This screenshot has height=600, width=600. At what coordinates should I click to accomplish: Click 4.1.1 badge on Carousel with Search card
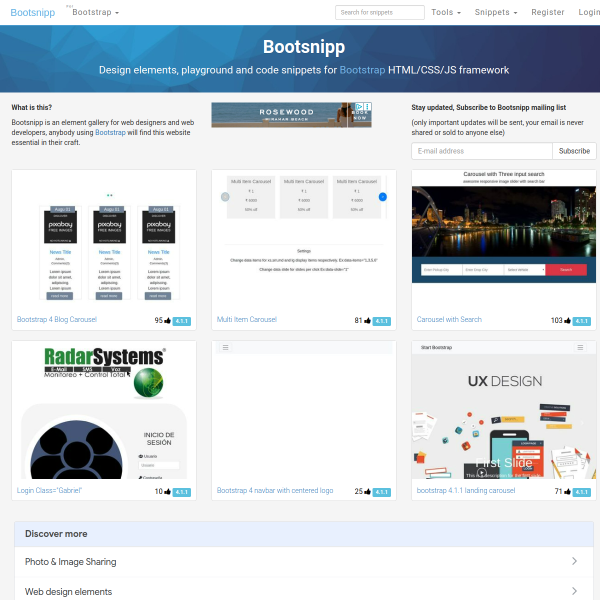click(582, 321)
